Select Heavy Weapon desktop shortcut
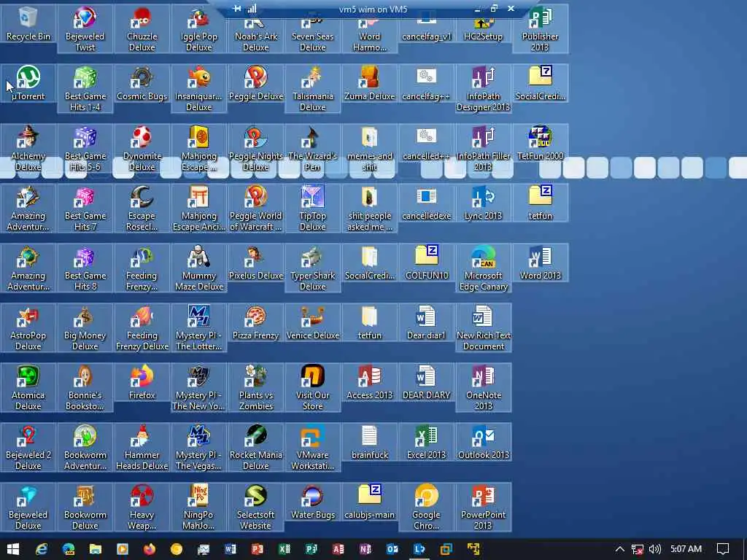 point(142,507)
